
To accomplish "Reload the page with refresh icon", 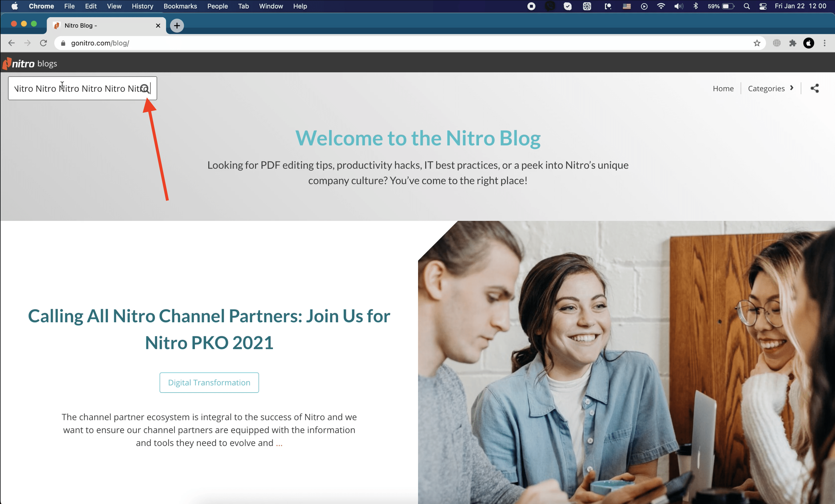I will pyautogui.click(x=43, y=43).
